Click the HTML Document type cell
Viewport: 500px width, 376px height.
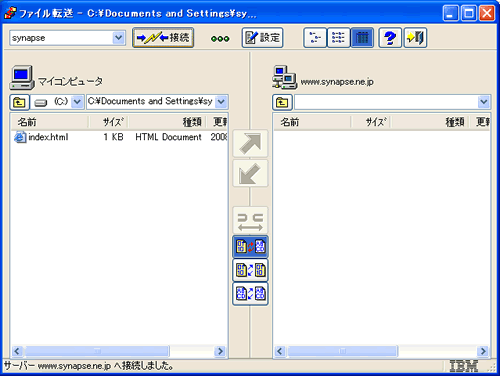tap(168, 137)
